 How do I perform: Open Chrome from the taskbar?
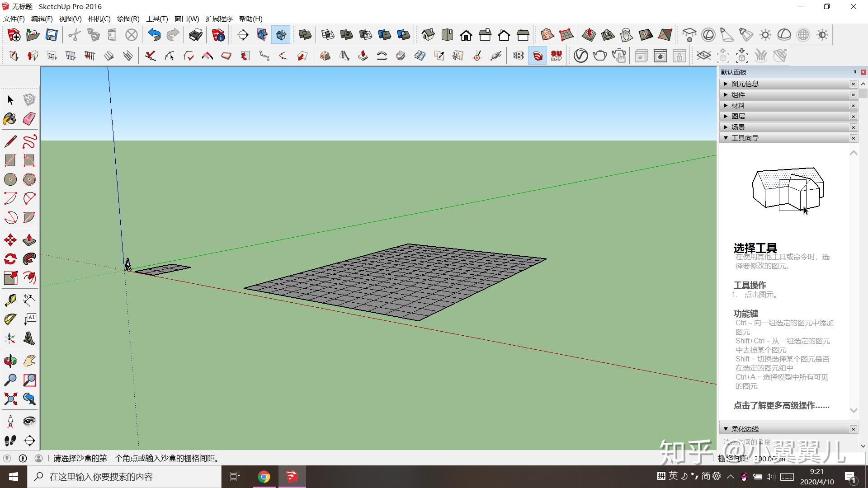tap(264, 477)
